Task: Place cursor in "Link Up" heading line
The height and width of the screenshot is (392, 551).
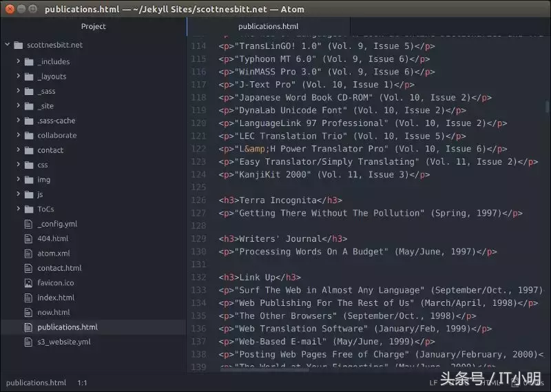Action: pos(260,277)
